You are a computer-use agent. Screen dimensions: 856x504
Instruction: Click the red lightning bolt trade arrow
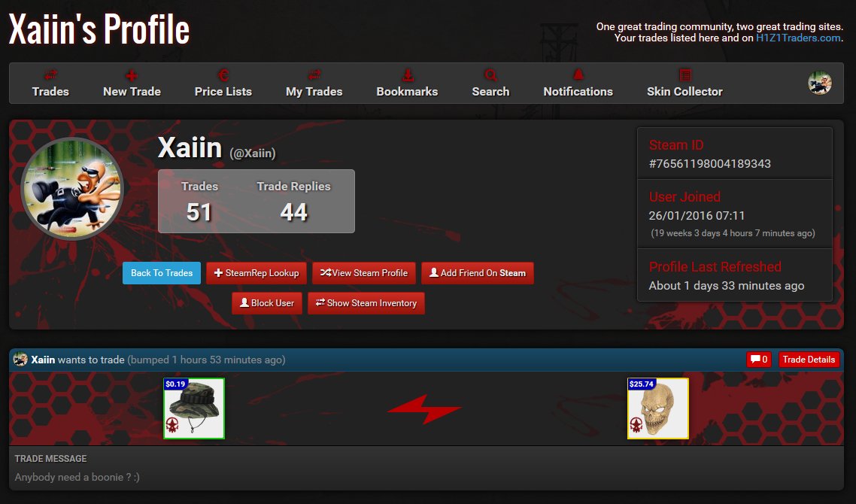pos(425,408)
